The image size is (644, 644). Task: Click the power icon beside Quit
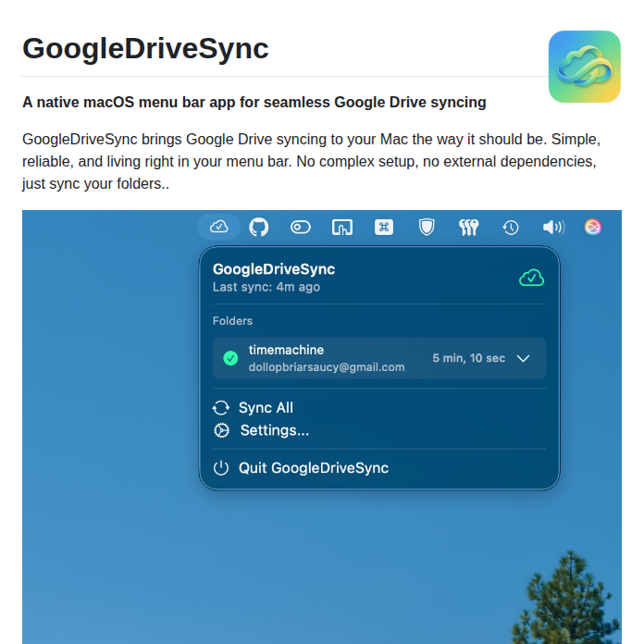click(x=221, y=468)
